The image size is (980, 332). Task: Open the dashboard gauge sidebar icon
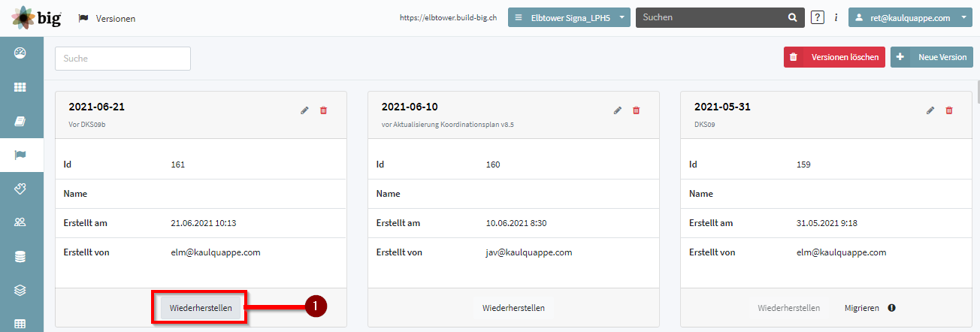pos(21,53)
